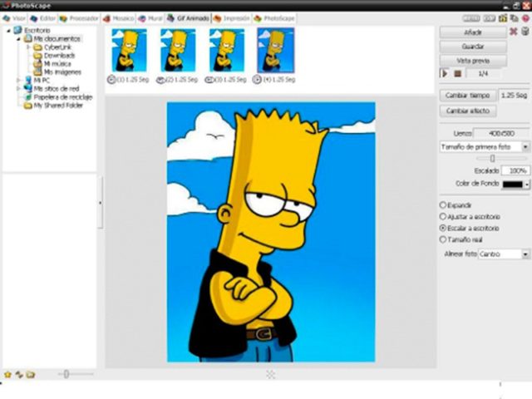The image size is (532, 399).
Task: Select the first Bart frame thumbnail
Action: (130, 50)
